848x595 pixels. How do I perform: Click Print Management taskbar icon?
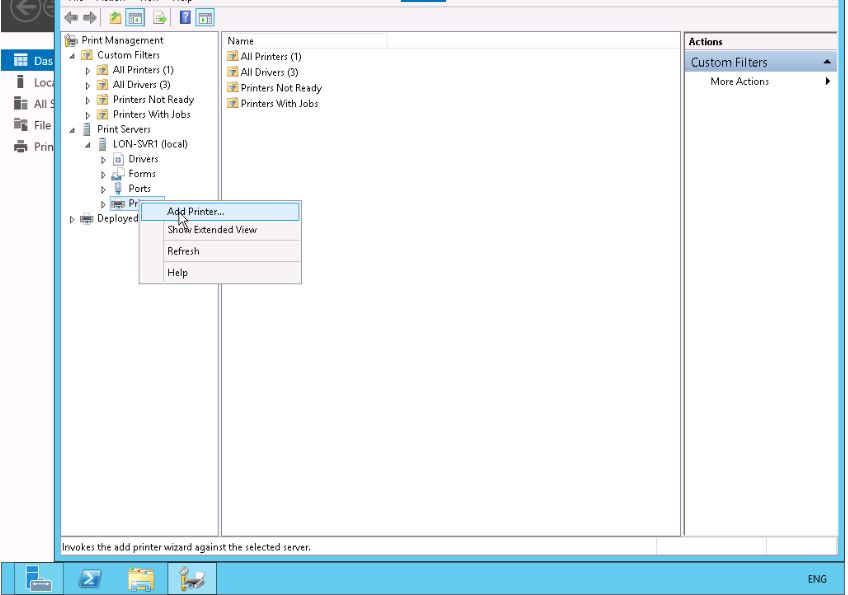click(192, 579)
